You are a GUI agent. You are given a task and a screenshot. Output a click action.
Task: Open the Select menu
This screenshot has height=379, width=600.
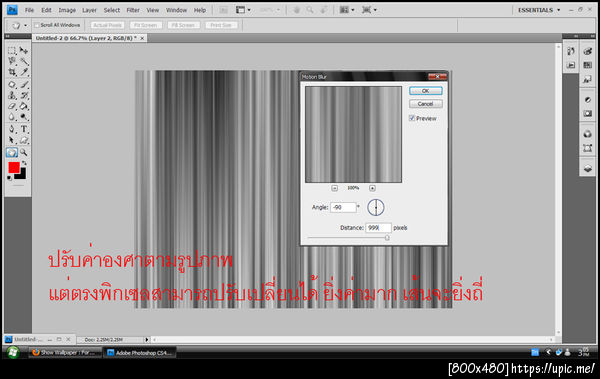[112, 10]
